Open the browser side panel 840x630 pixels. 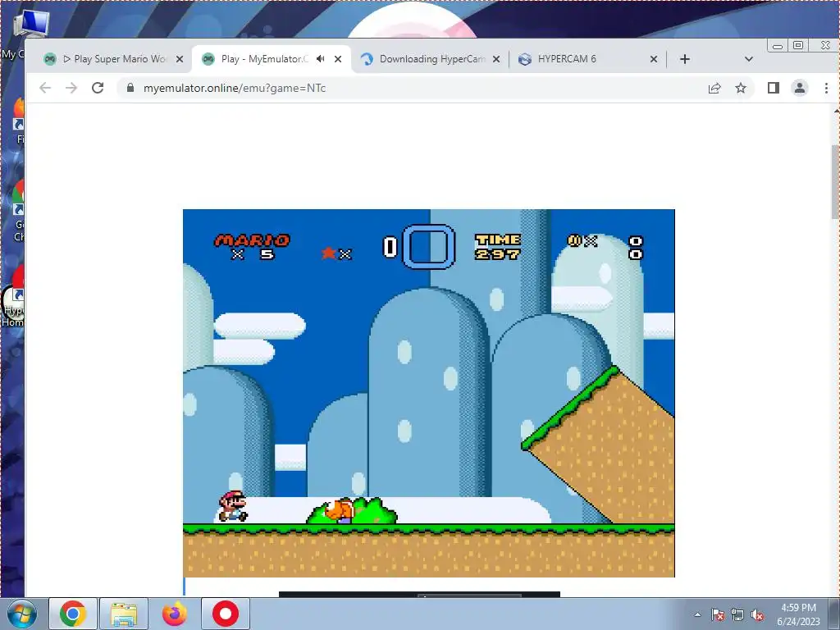click(x=773, y=88)
